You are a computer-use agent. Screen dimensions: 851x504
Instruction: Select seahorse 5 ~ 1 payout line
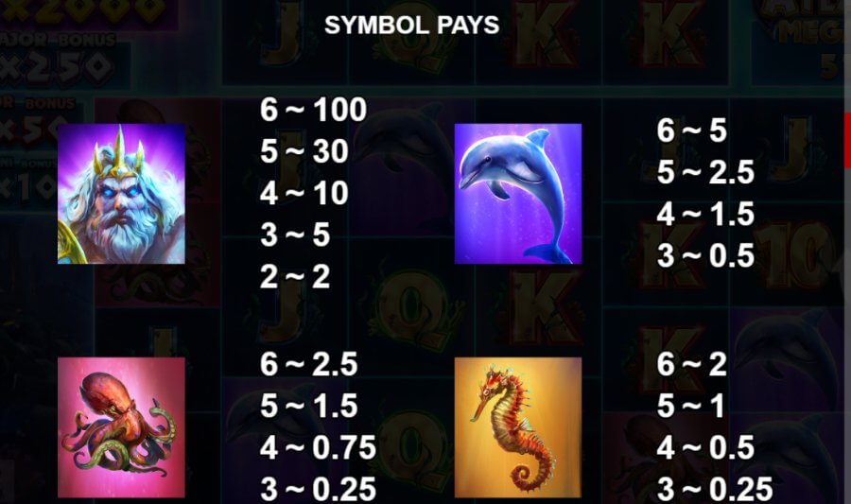coord(690,406)
